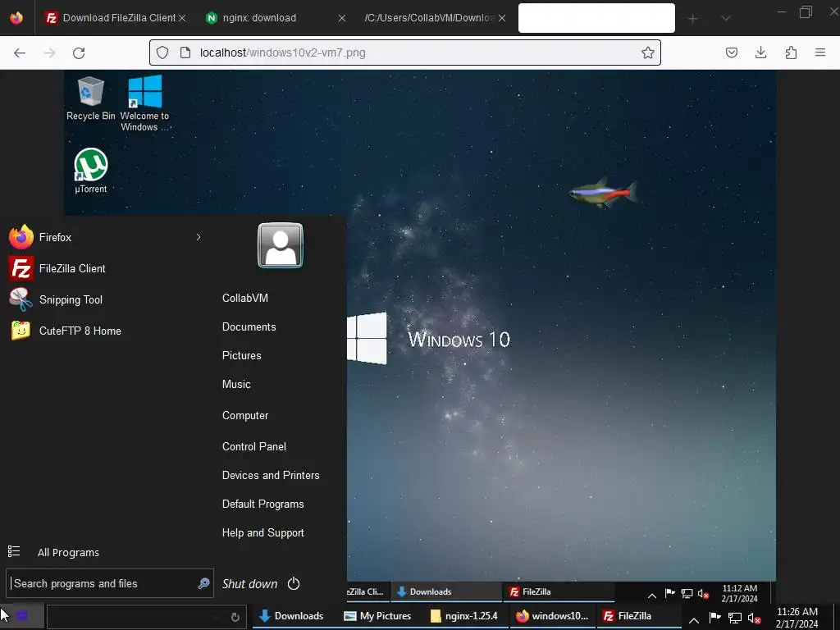Open Devices and Printers
This screenshot has height=630, width=840.
271,475
